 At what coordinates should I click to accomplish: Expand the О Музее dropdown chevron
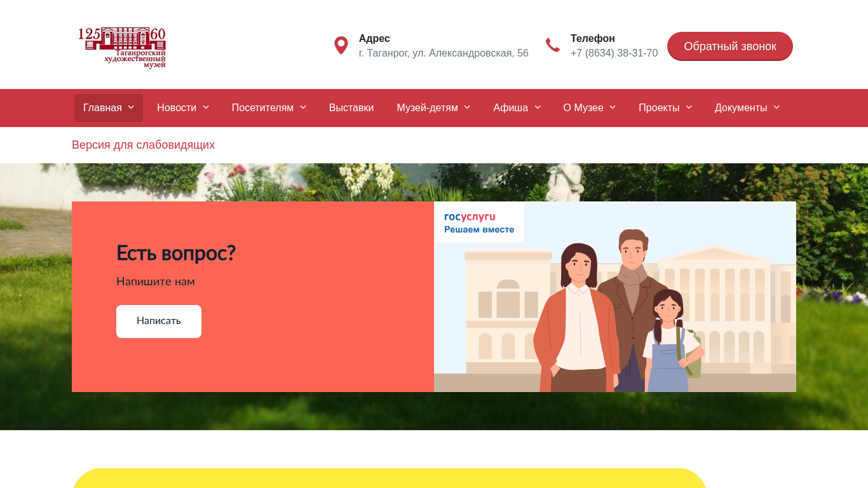point(613,107)
